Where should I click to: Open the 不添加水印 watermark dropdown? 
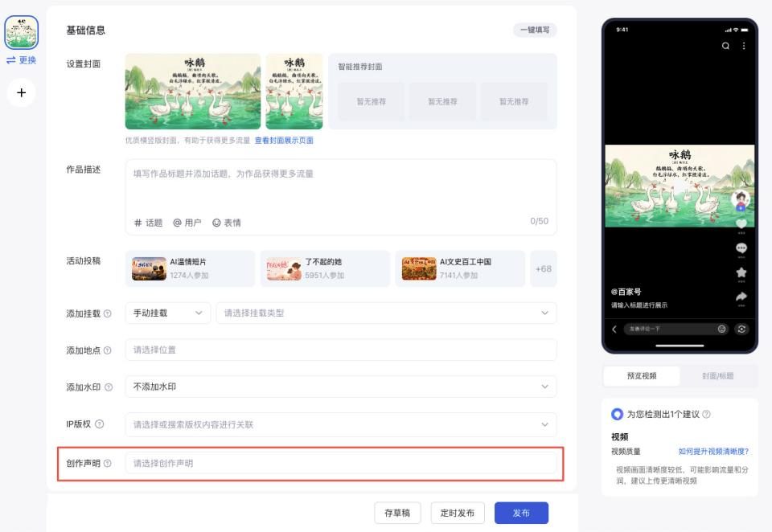tap(341, 387)
